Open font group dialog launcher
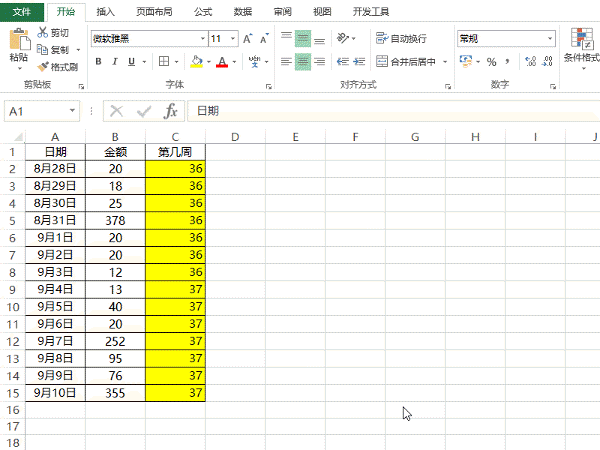The image size is (600, 450). pos(268,86)
